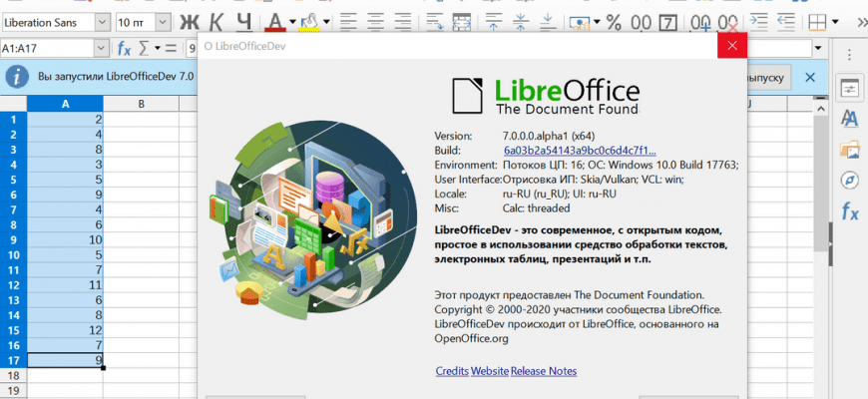The height and width of the screenshot is (399, 868).
Task: Center cell content vertically
Action: tap(521, 22)
